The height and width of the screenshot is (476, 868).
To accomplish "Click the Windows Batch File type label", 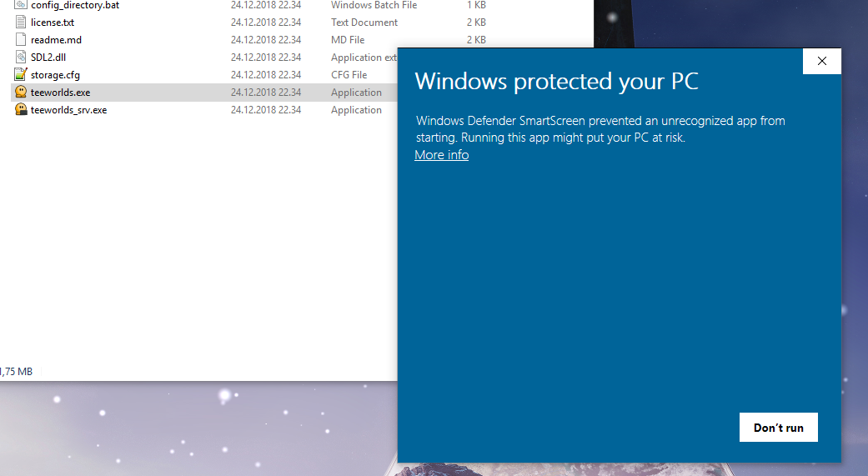I will tap(374, 5).
